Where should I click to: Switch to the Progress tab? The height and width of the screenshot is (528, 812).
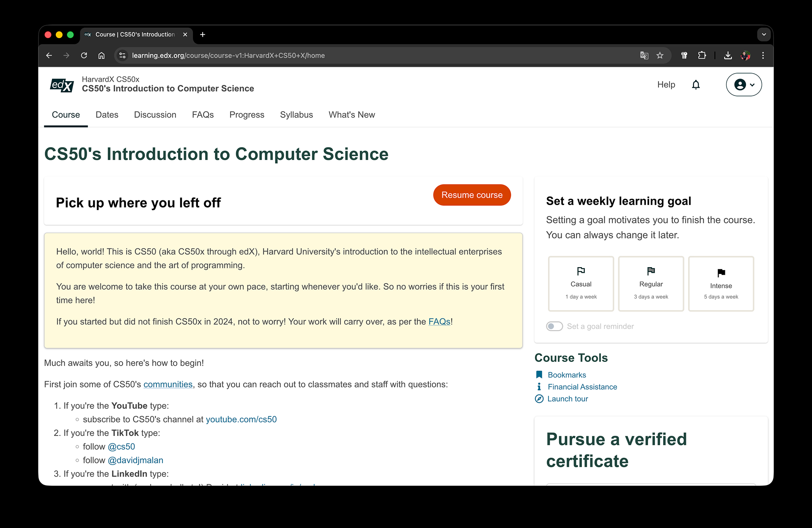point(247,115)
